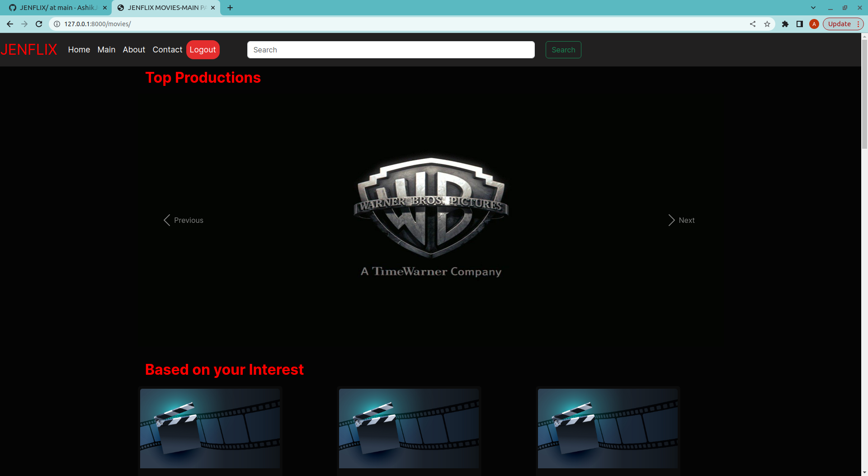868x476 pixels.
Task: Go back with browser back arrow
Action: (x=10, y=24)
